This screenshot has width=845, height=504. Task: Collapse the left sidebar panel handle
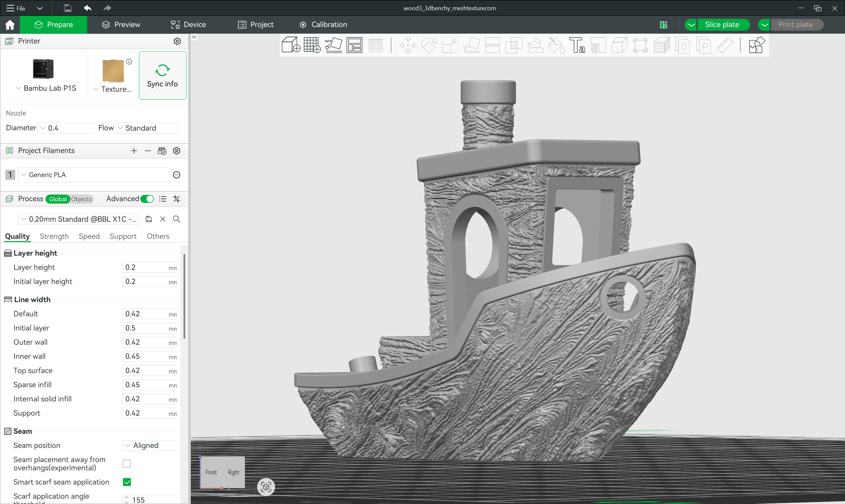pyautogui.click(x=194, y=37)
